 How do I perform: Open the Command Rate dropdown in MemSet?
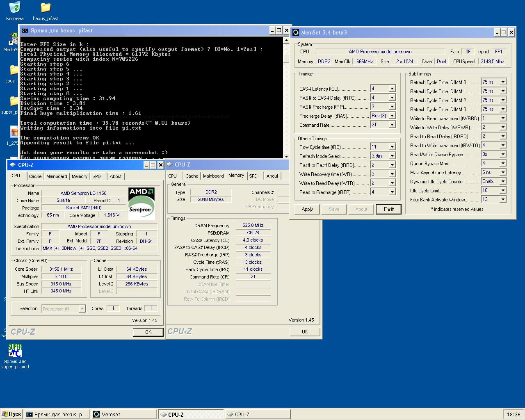pyautogui.click(x=392, y=125)
